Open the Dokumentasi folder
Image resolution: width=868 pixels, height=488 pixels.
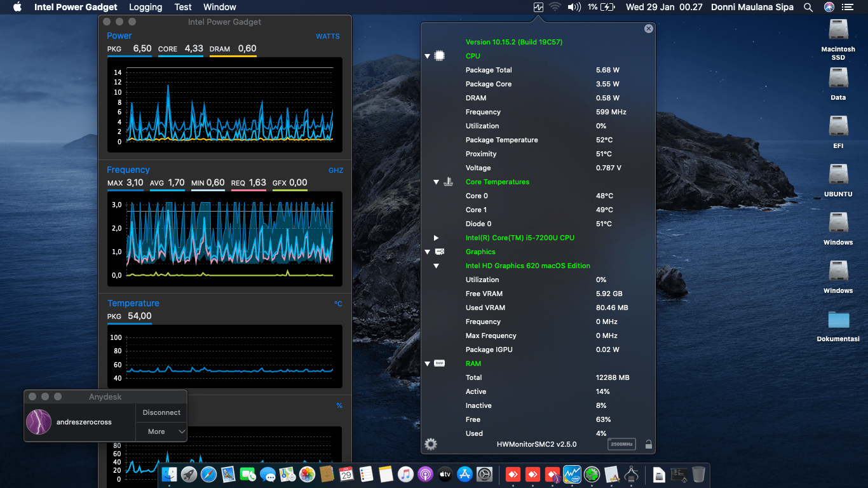(x=838, y=325)
